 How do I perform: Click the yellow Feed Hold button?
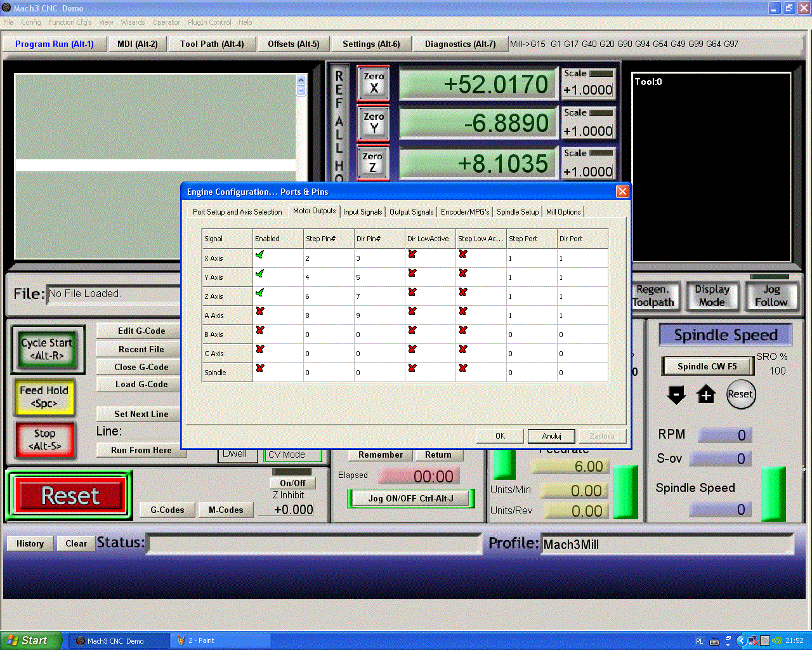click(44, 397)
